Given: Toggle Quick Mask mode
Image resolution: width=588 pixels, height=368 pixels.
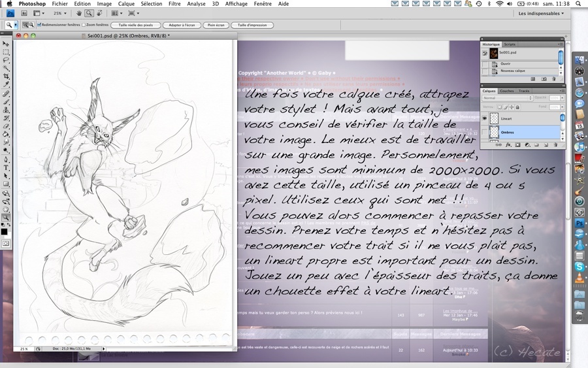Looking at the screenshot, I should click(6, 243).
